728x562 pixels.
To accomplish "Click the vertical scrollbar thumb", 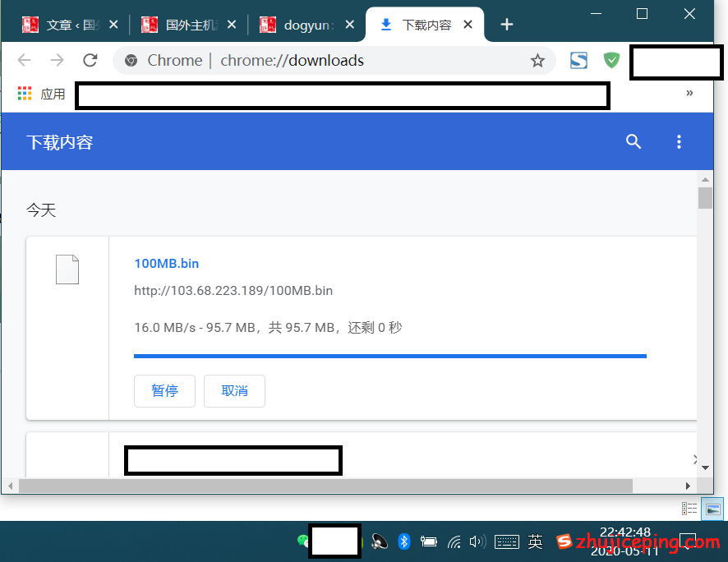I will (x=705, y=198).
